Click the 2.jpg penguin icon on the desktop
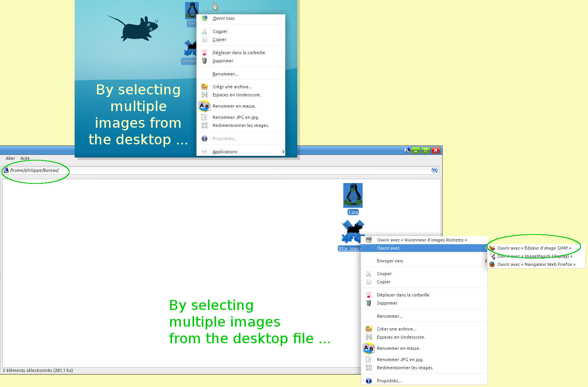Screen dimensions: 588x387 192,11
